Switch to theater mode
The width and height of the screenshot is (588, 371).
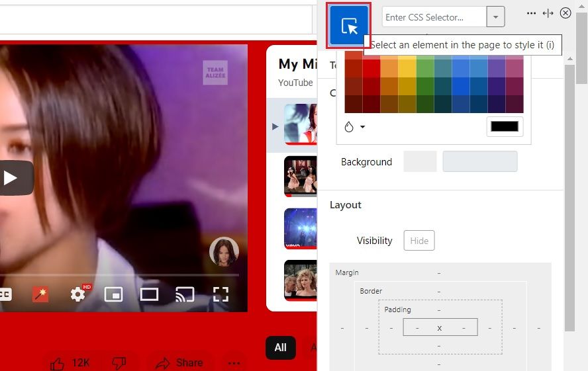pyautogui.click(x=149, y=294)
